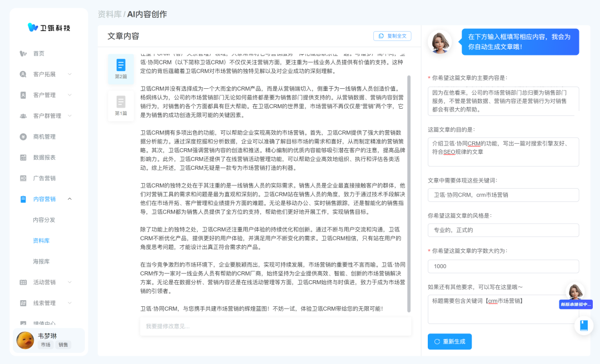Click the 资料库 breadcrumb link
600x364 pixels.
tap(109, 14)
